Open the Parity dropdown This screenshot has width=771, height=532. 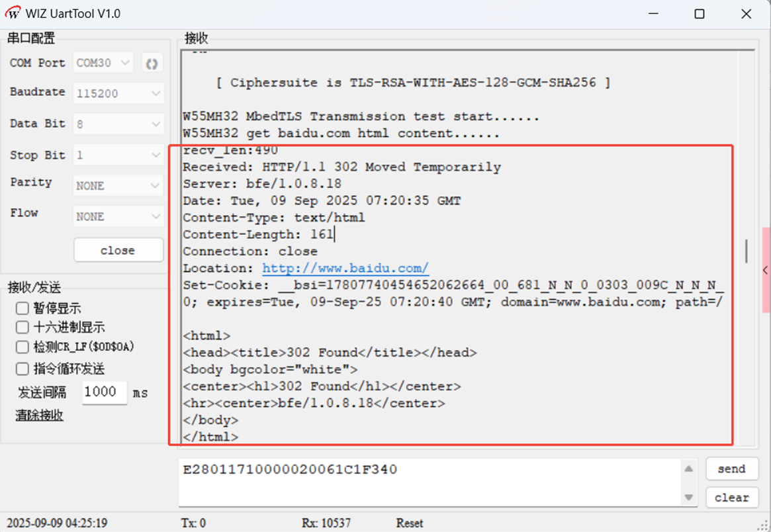tap(118, 186)
